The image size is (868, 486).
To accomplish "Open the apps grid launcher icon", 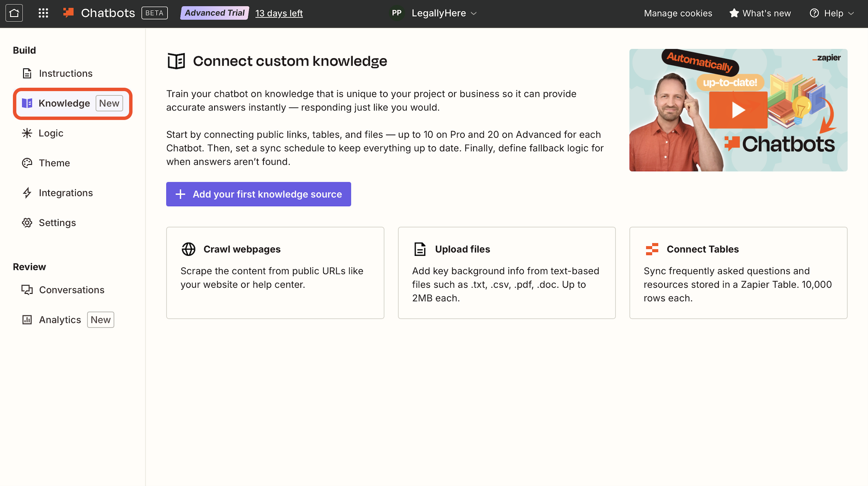I will pos(43,13).
